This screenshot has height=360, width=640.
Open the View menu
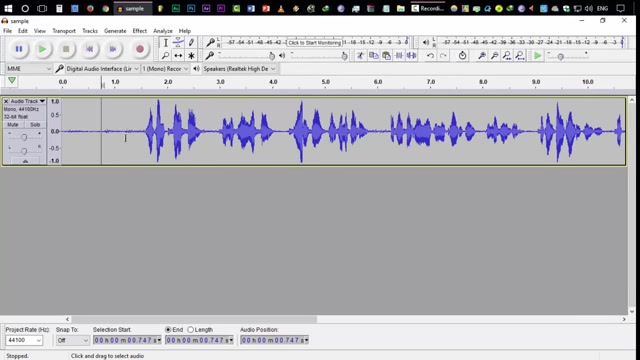[40, 31]
